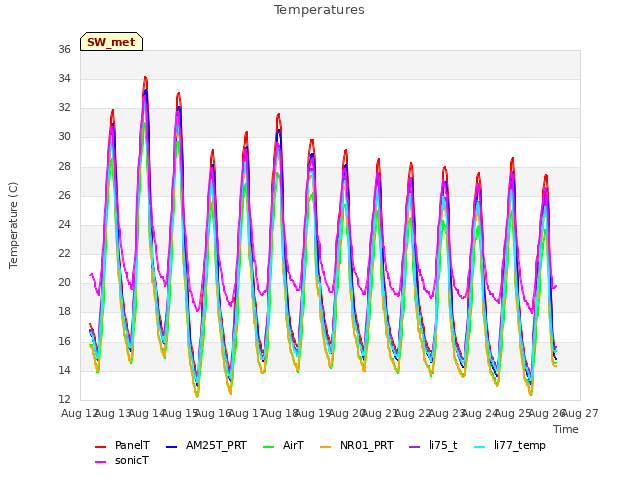Viewport: 640px width, 480px height.
Task: Click the y-axis label 26
Action: click(64, 195)
